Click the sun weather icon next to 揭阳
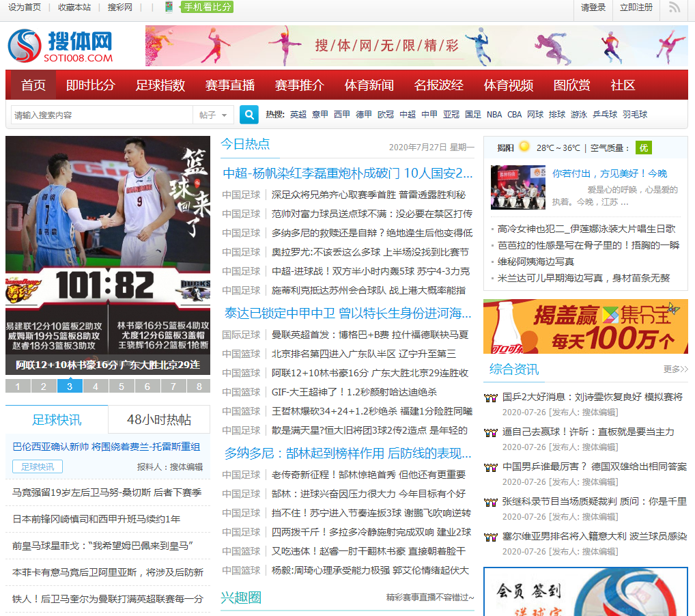Screen dimensions: 695x616 [524, 147]
